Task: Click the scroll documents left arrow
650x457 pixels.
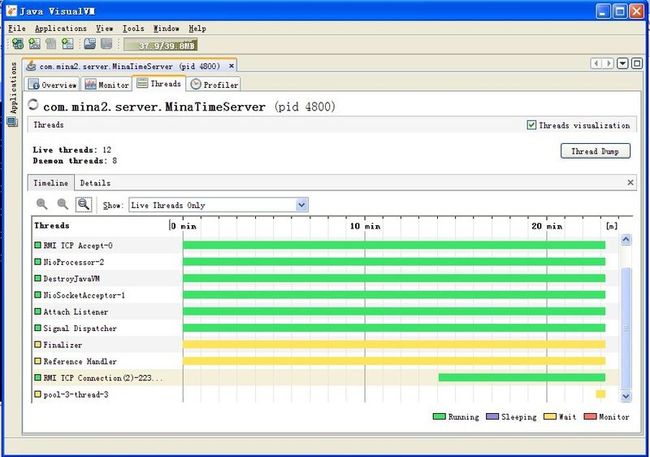Action: click(596, 63)
